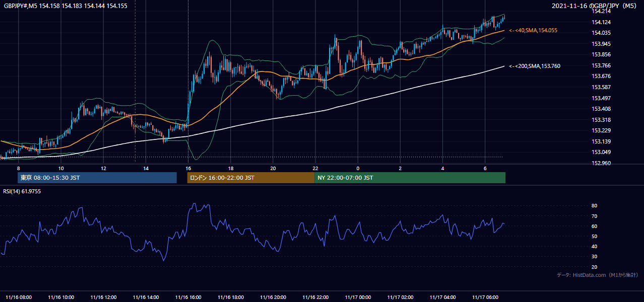Click hour label 22 under price chart
The width and height of the screenshot is (644, 302).
315,168
